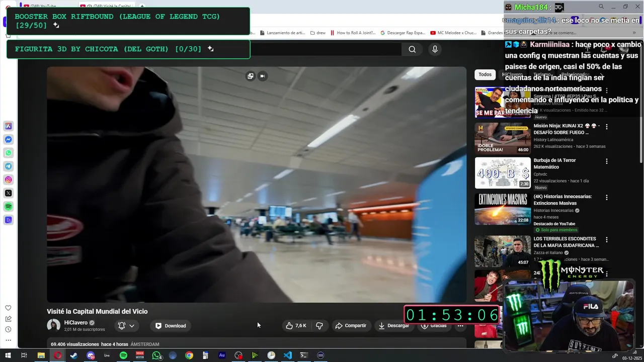Click the video player to pause

pyautogui.click(x=257, y=185)
